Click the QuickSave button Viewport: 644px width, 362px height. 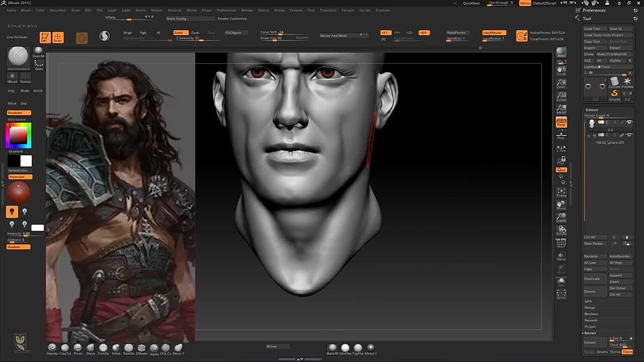(471, 3)
